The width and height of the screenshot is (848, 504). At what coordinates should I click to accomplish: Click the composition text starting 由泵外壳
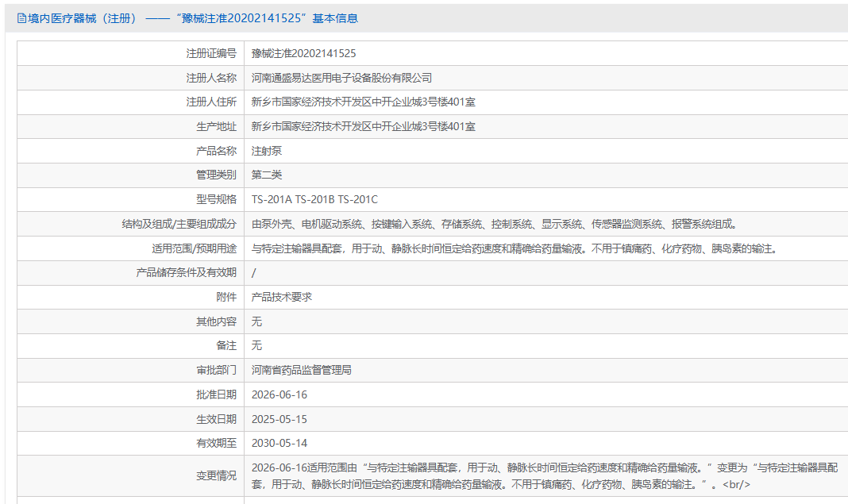point(495,224)
